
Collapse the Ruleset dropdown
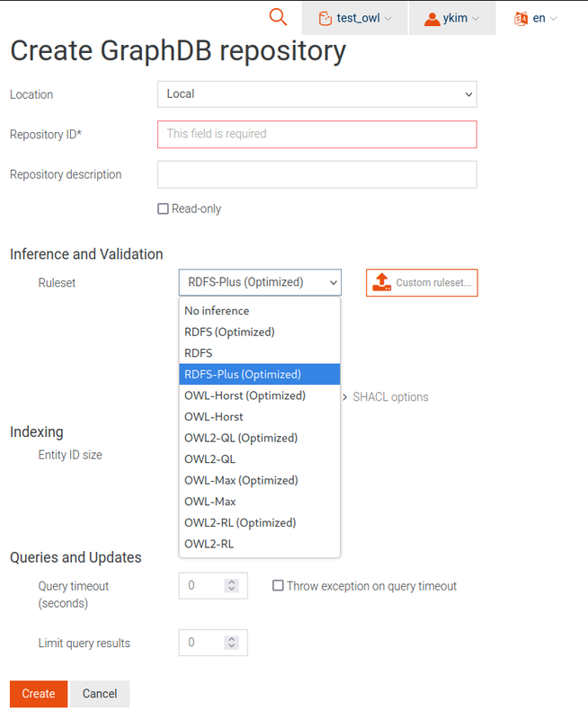[260, 282]
